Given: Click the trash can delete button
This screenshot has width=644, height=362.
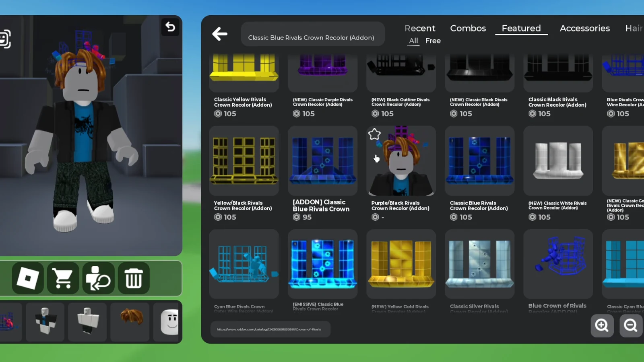Looking at the screenshot, I should (134, 278).
